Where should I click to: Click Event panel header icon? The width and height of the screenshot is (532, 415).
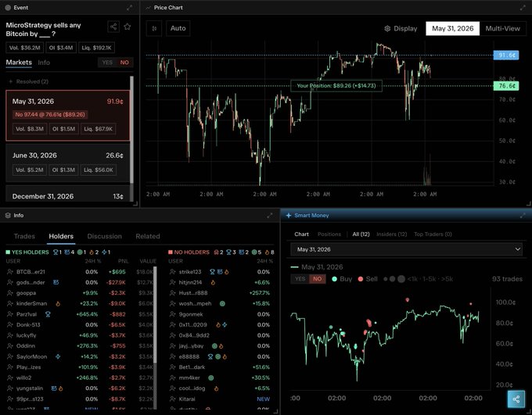pos(8,8)
